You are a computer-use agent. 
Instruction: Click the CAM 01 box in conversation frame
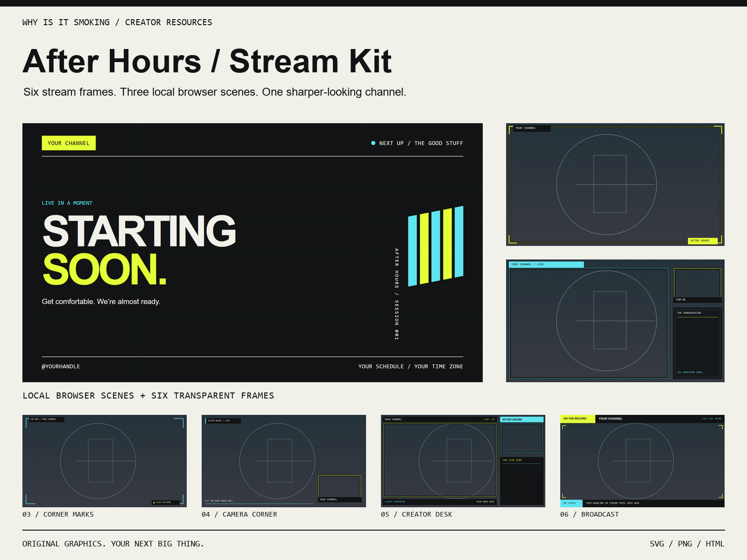(x=698, y=286)
